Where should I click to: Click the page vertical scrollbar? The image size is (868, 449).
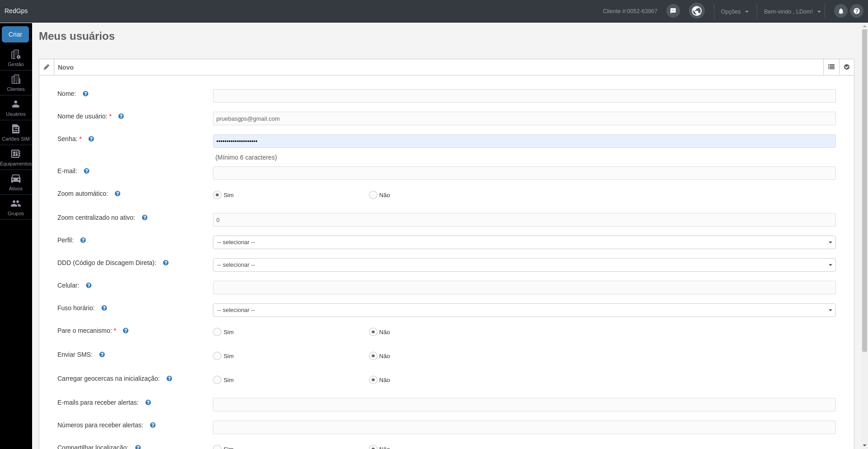click(x=864, y=190)
